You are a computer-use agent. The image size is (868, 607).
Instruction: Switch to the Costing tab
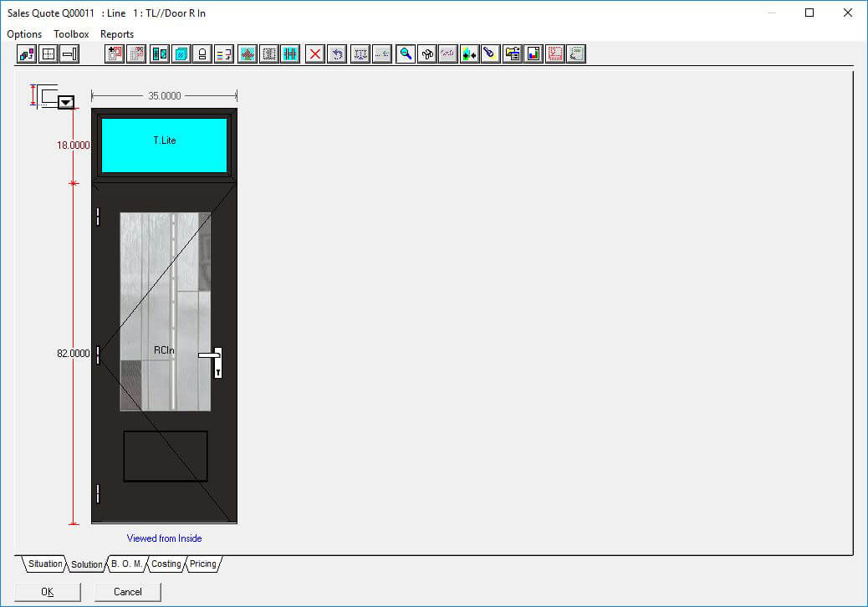(x=166, y=564)
